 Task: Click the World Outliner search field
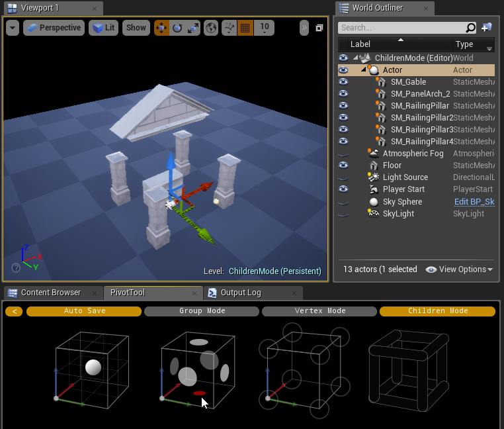tap(402, 28)
